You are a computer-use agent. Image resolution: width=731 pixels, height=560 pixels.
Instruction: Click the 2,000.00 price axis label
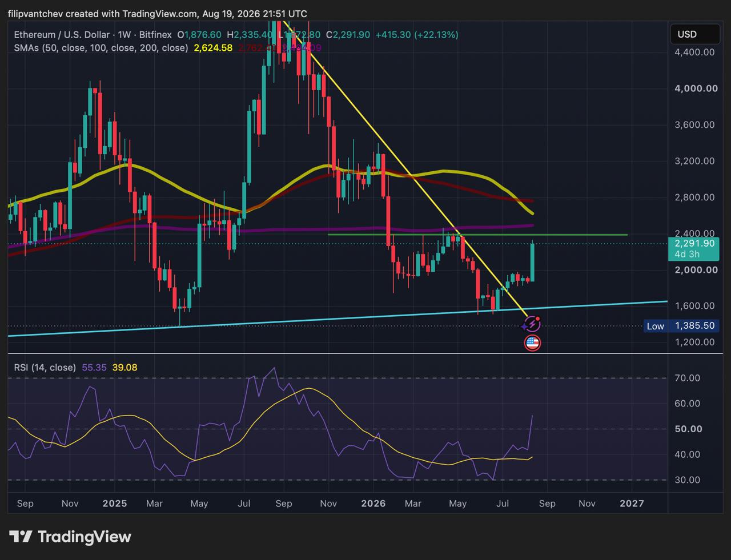[x=695, y=269]
